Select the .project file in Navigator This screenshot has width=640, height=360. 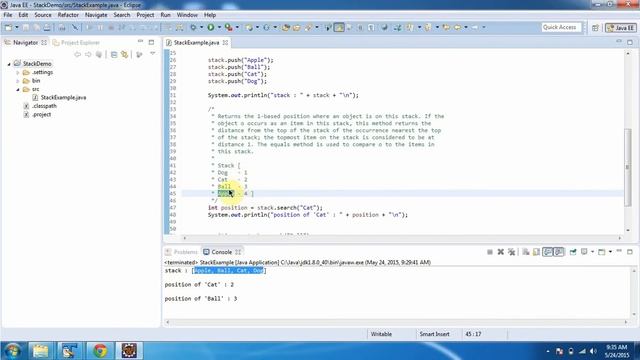(x=42, y=114)
